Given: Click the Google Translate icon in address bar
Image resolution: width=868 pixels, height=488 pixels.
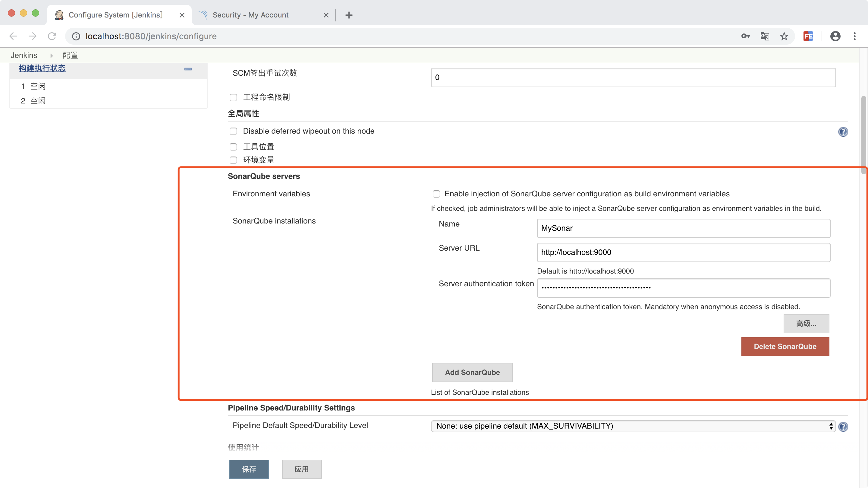Looking at the screenshot, I should pos(765,36).
